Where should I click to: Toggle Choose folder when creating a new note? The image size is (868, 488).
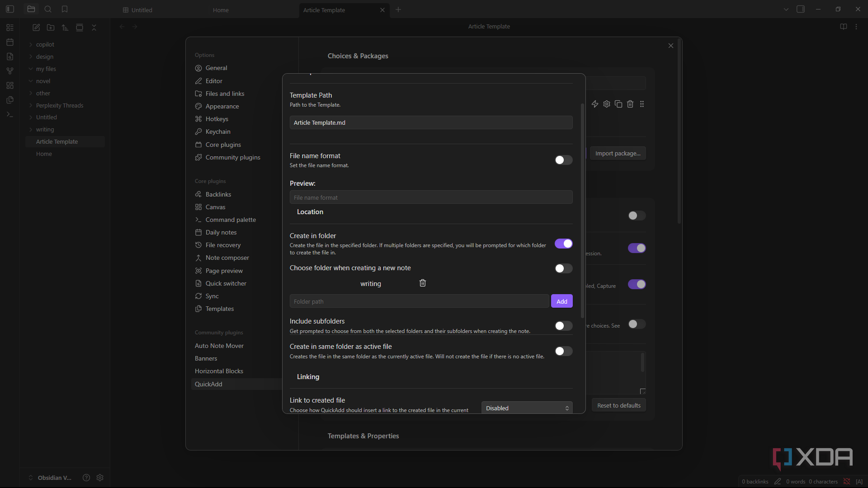tap(564, 268)
